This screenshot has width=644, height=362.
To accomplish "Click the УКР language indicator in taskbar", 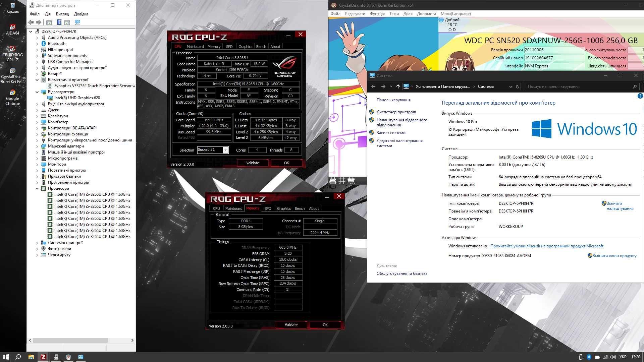I will point(623,357).
